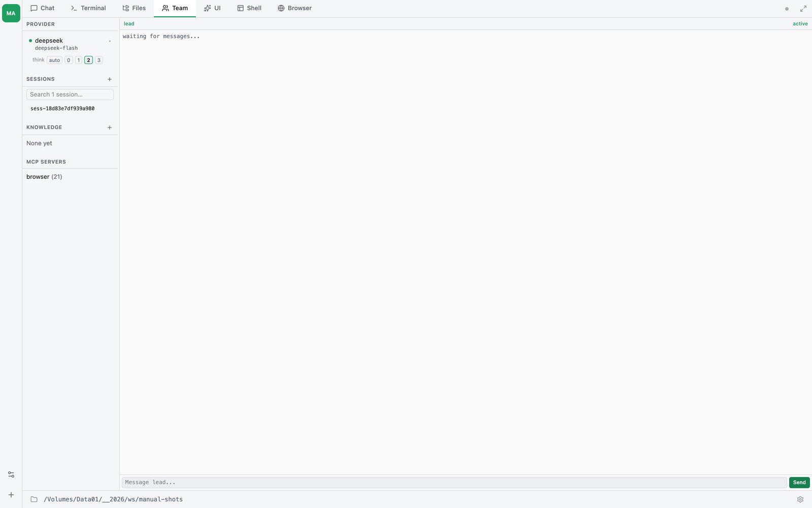Click the expand fullscreen arrows icon
The height and width of the screenshot is (508, 812).
pos(803,9)
